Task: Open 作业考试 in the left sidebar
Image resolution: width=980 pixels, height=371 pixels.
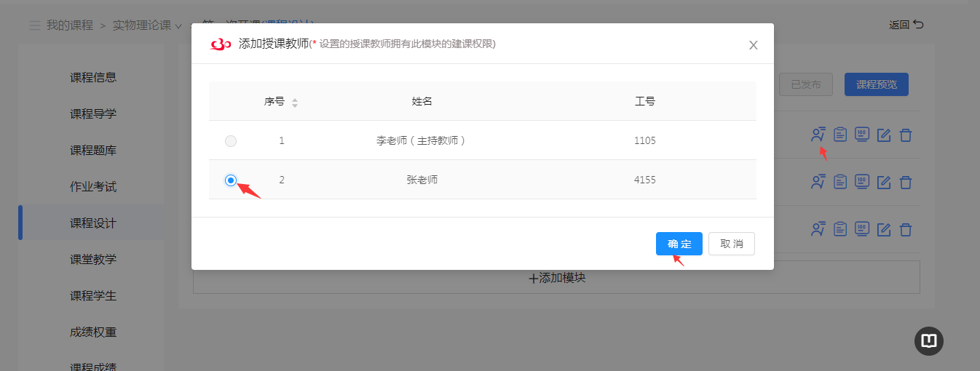Action: 93,186
